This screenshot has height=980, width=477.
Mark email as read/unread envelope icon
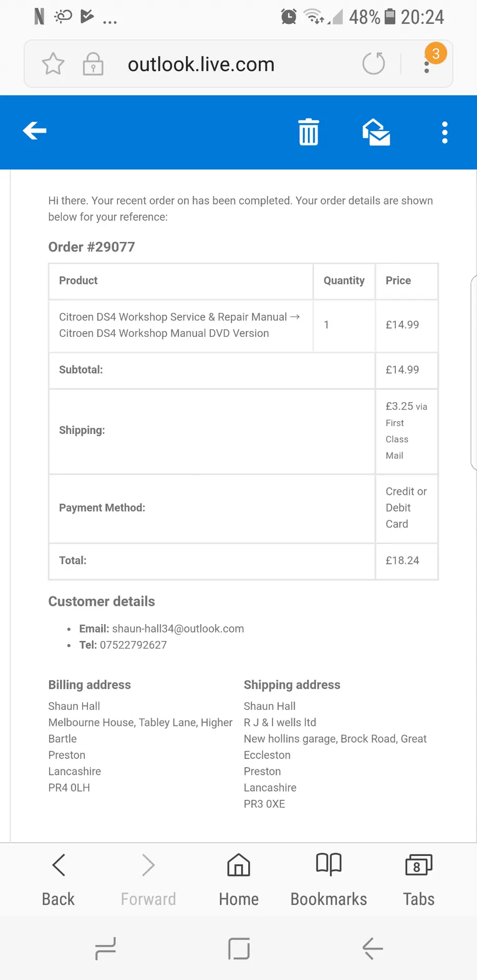pos(376,132)
